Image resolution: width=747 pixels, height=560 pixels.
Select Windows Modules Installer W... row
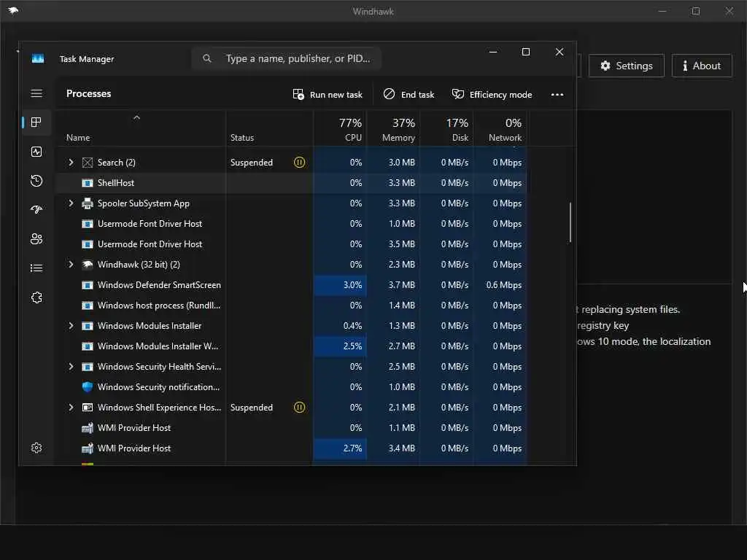tap(292, 346)
